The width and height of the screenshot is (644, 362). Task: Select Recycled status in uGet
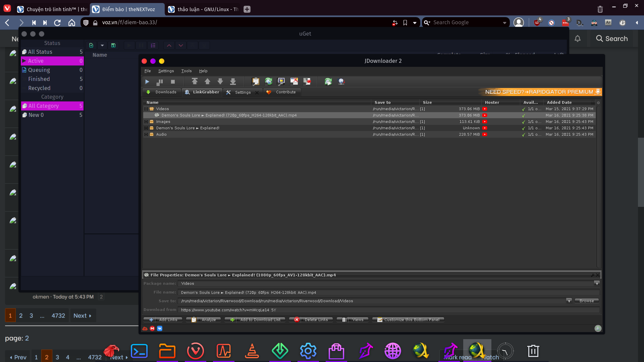52,88
